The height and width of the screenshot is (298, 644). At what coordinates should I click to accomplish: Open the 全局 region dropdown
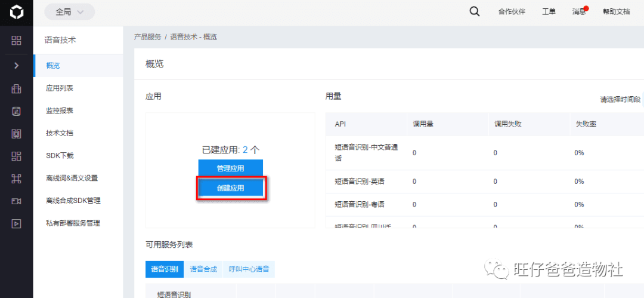coord(69,12)
